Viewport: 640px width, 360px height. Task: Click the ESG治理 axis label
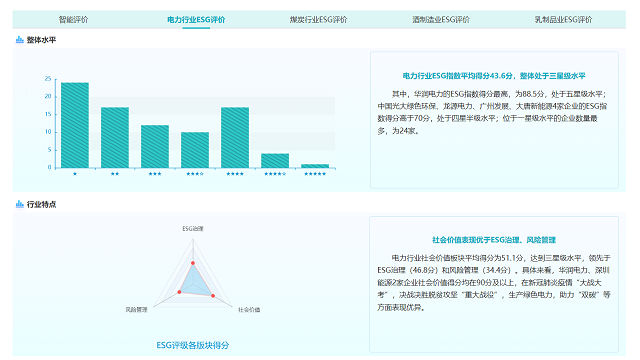pyautogui.click(x=193, y=229)
